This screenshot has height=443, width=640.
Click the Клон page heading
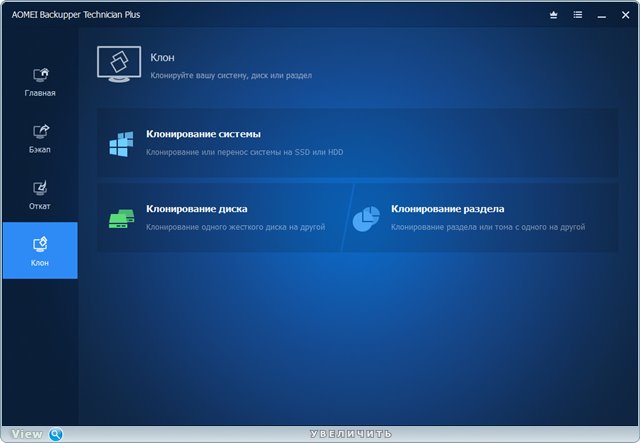(162, 58)
